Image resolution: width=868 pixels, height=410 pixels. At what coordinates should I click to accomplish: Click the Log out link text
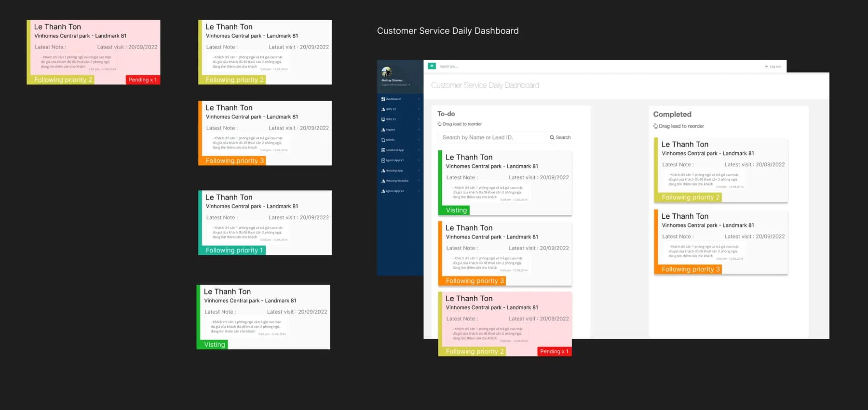coord(775,66)
